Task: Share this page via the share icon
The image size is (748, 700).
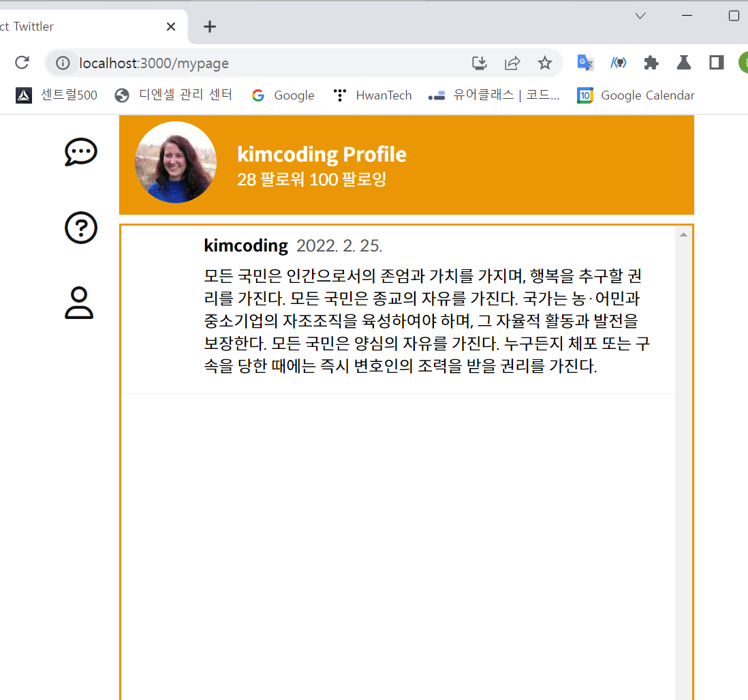Action: (x=512, y=63)
